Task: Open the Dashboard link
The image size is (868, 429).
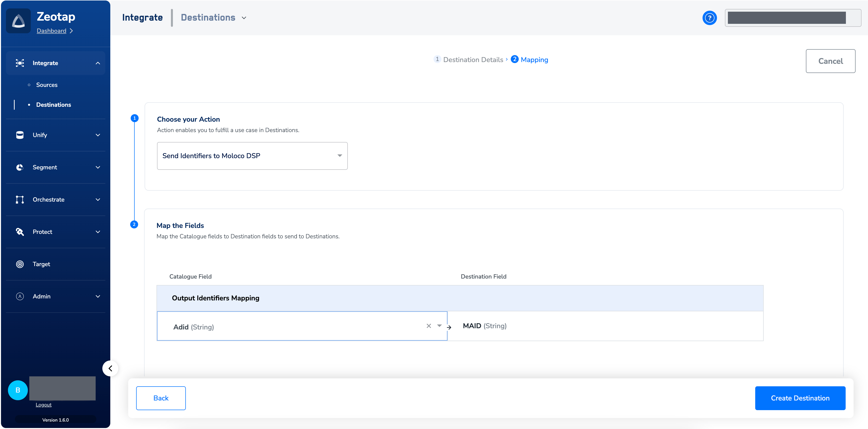Action: tap(51, 31)
